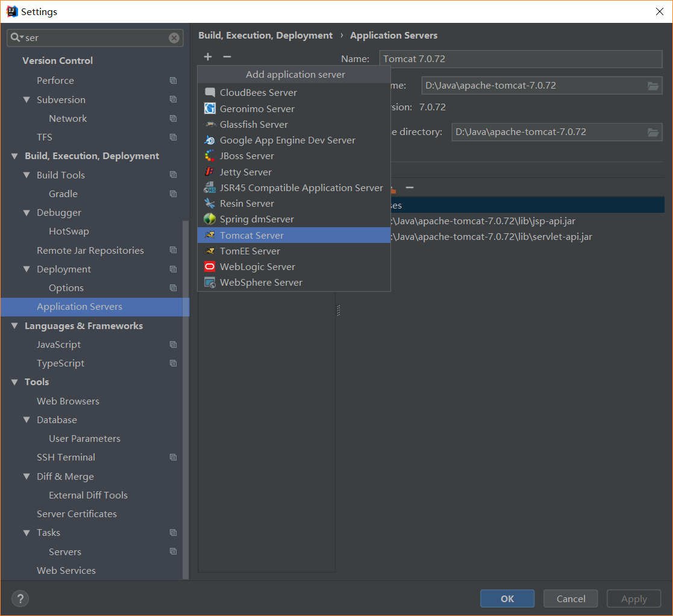Image resolution: width=673 pixels, height=616 pixels.
Task: Choose Jetty Server from the menu
Action: pyautogui.click(x=294, y=172)
